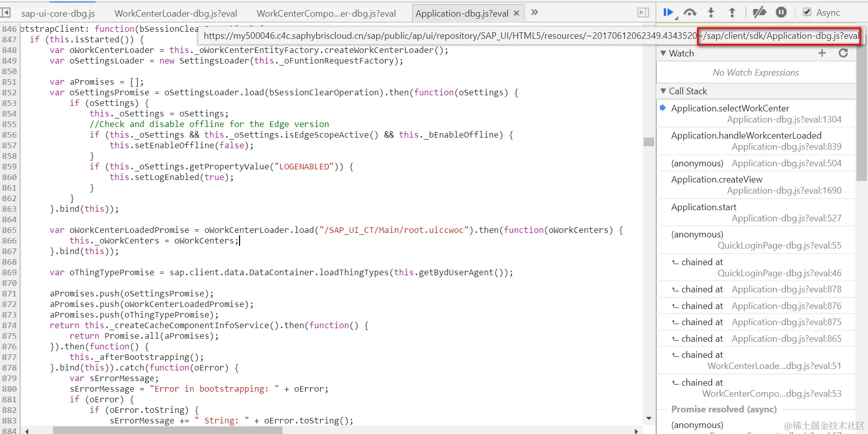868x434 pixels.
Task: Toggle the debugger sidebar pane icon
Action: 643,13
